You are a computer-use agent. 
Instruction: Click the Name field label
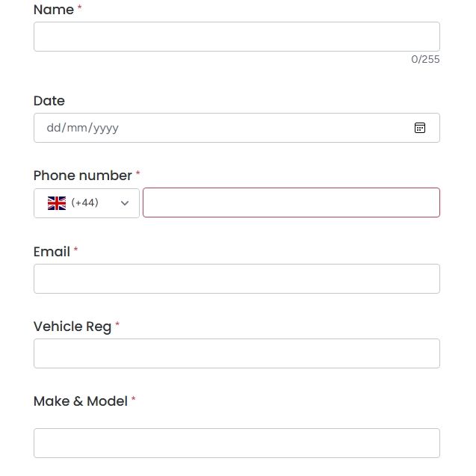(x=54, y=10)
